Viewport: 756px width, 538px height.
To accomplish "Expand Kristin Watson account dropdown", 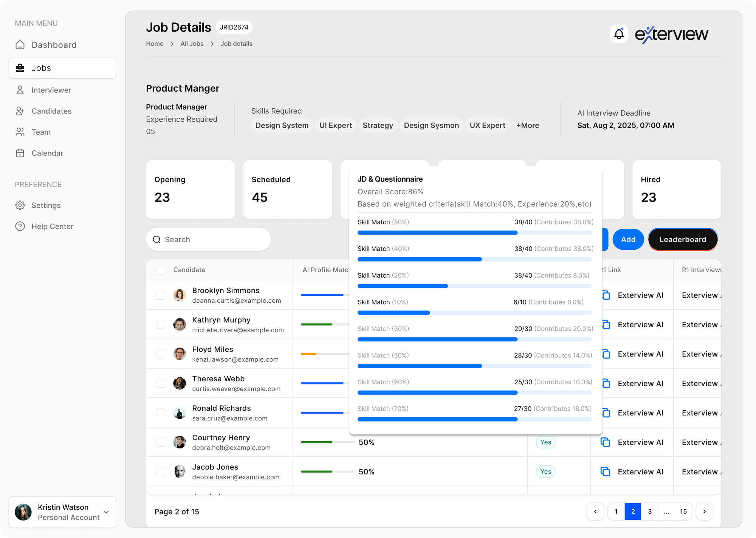I will [x=106, y=512].
